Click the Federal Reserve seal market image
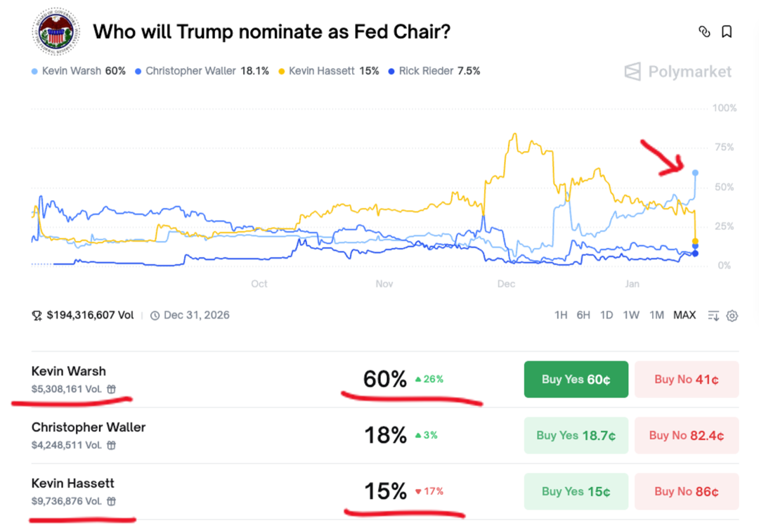 (x=56, y=32)
